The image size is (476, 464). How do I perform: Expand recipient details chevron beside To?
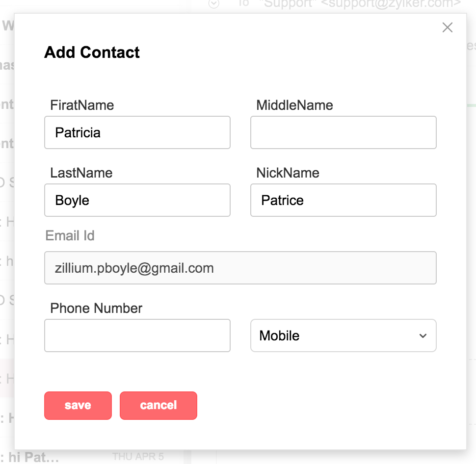[x=213, y=4]
